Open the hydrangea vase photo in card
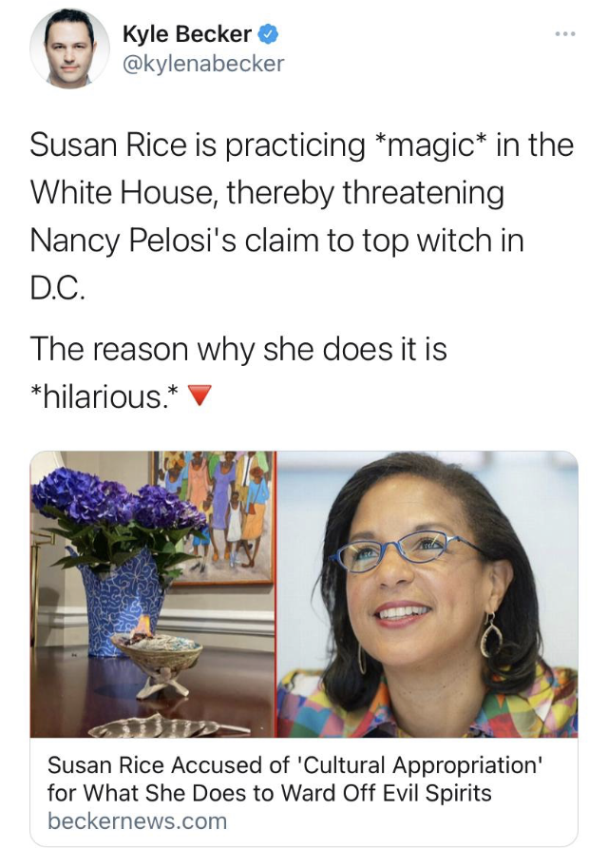Screen dimensions: 608x868 coord(152,594)
